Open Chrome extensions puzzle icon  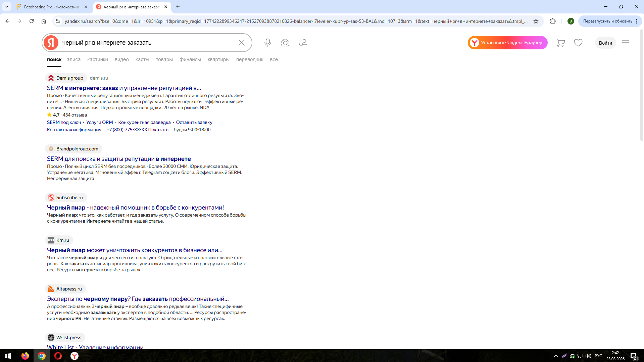coord(553,21)
